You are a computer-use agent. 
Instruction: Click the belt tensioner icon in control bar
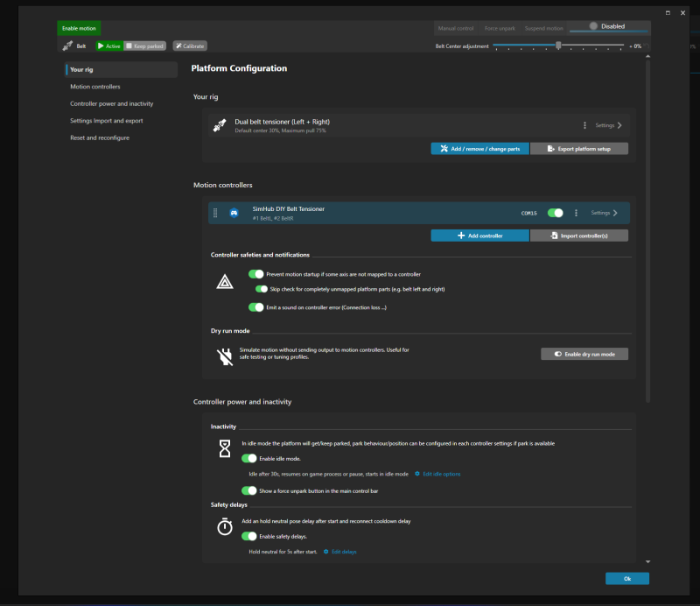pyautogui.click(x=67, y=46)
